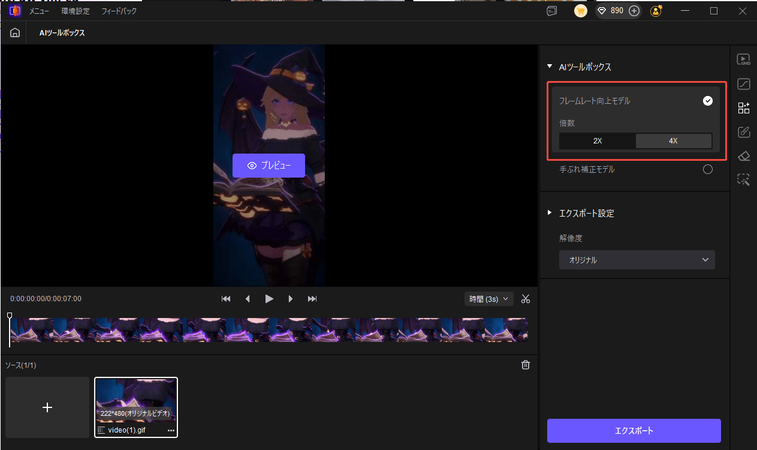Play the video preview
The height and width of the screenshot is (450, 757).
pyautogui.click(x=269, y=299)
